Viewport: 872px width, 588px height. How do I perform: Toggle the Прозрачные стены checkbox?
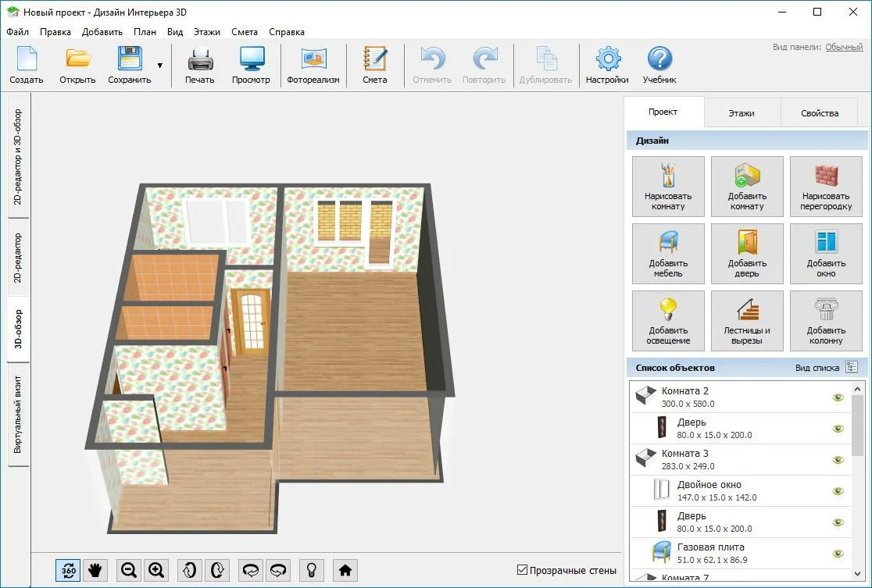(x=523, y=570)
